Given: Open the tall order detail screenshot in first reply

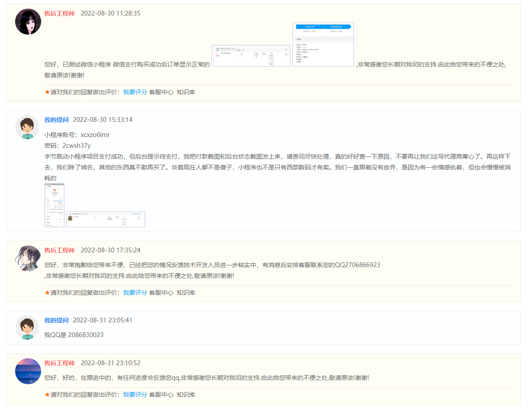Looking at the screenshot, I should 323,45.
